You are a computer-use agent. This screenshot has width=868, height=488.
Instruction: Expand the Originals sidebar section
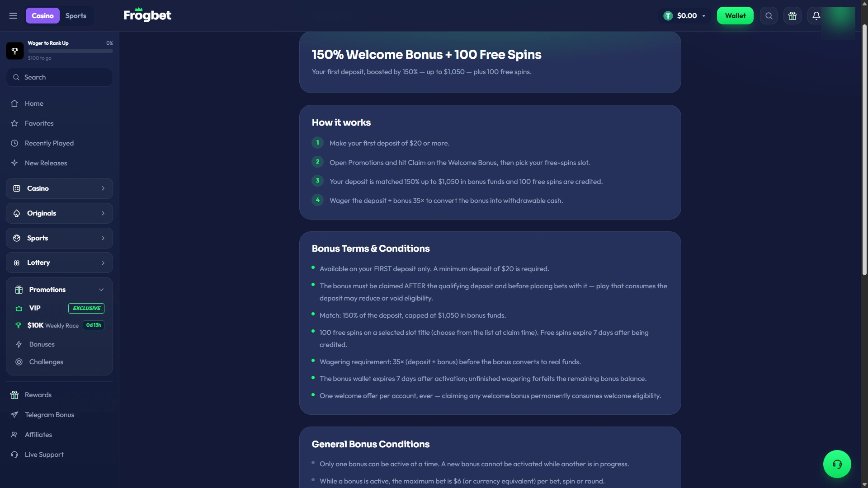point(59,213)
